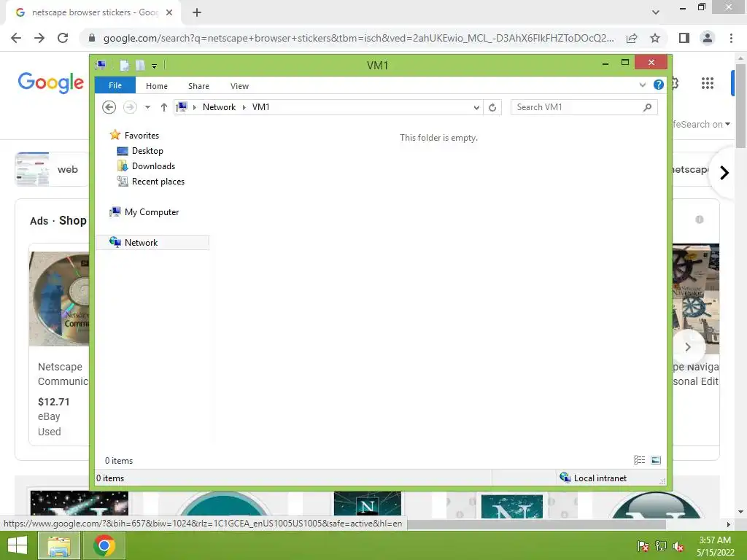The image size is (747, 560).
Task: Go up one level with up arrow
Action: (164, 107)
